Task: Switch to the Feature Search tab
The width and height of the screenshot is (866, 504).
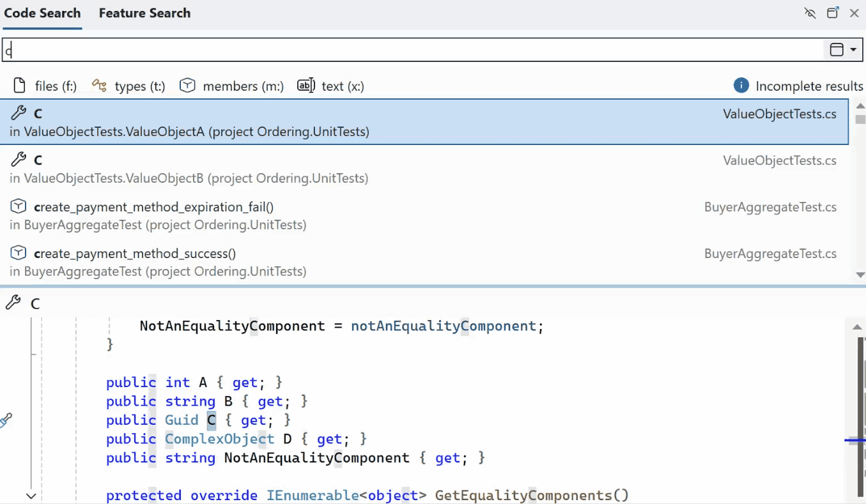Action: tap(144, 13)
